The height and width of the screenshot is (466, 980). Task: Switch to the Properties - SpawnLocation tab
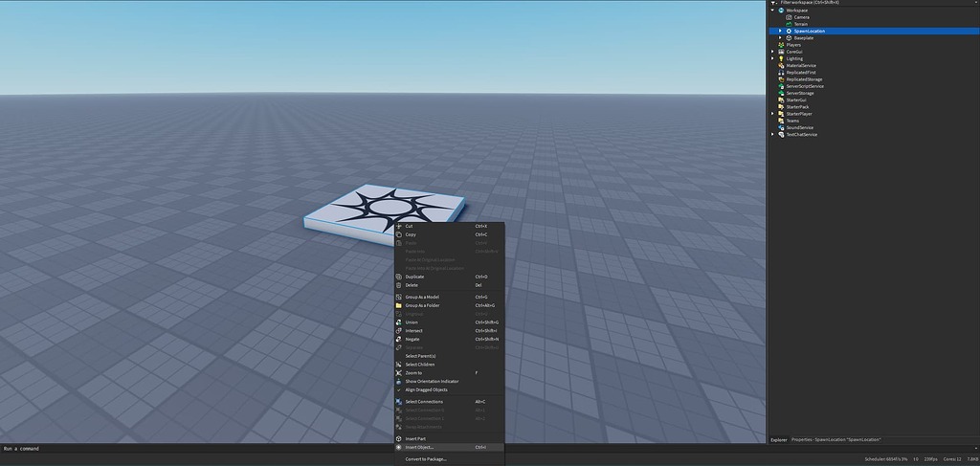point(836,440)
